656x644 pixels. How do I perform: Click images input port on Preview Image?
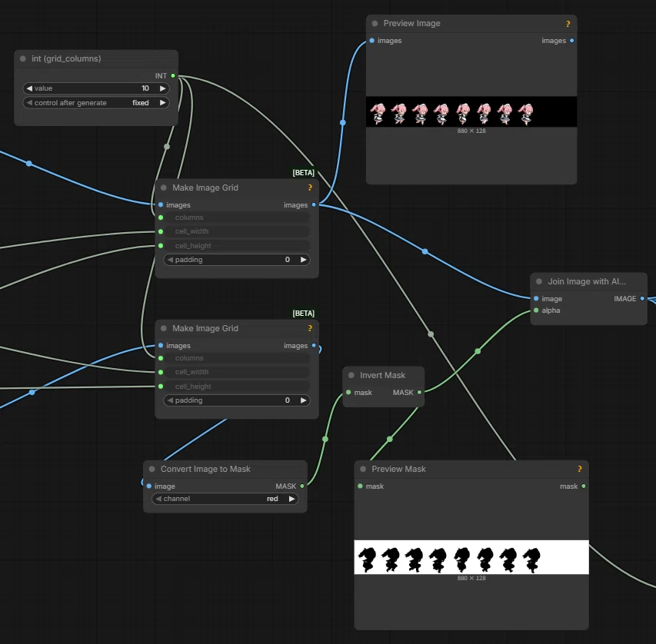(372, 41)
